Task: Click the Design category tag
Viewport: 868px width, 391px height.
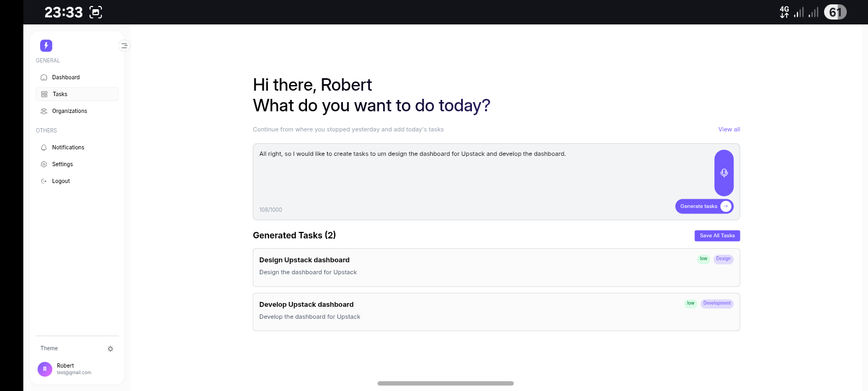Action: 723,259
